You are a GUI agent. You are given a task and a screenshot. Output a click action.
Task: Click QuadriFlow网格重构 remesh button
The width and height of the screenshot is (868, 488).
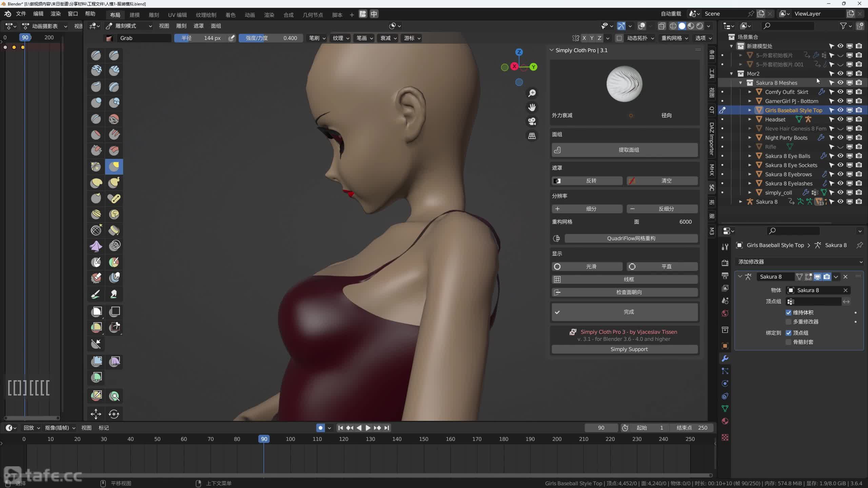pyautogui.click(x=631, y=238)
